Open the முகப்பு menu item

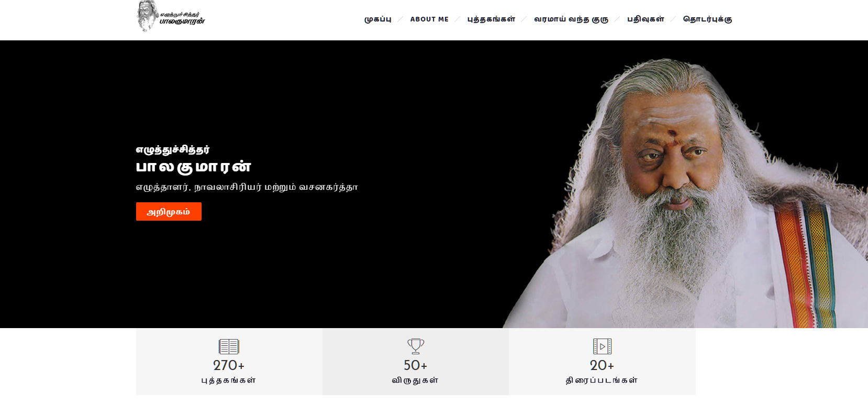(x=378, y=19)
